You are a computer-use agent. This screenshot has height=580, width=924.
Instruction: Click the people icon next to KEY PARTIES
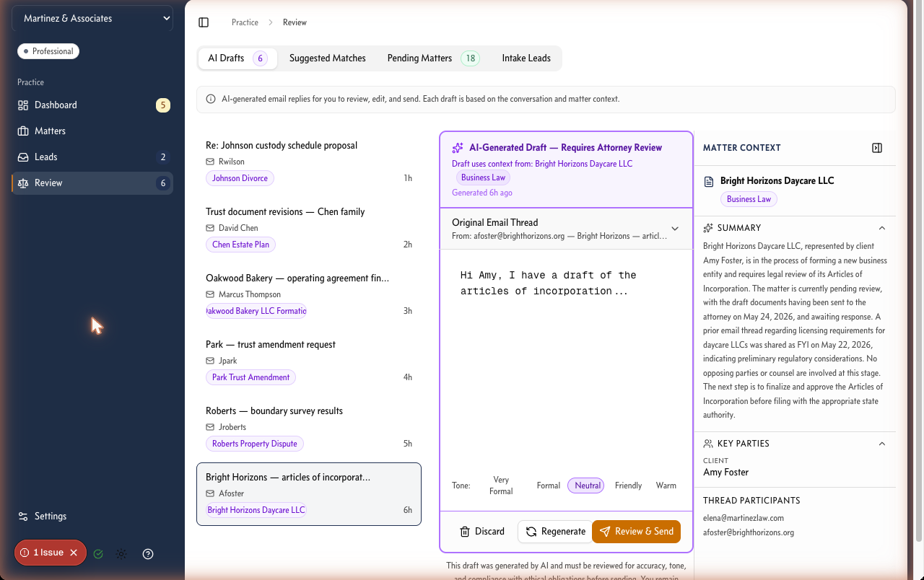[708, 444]
